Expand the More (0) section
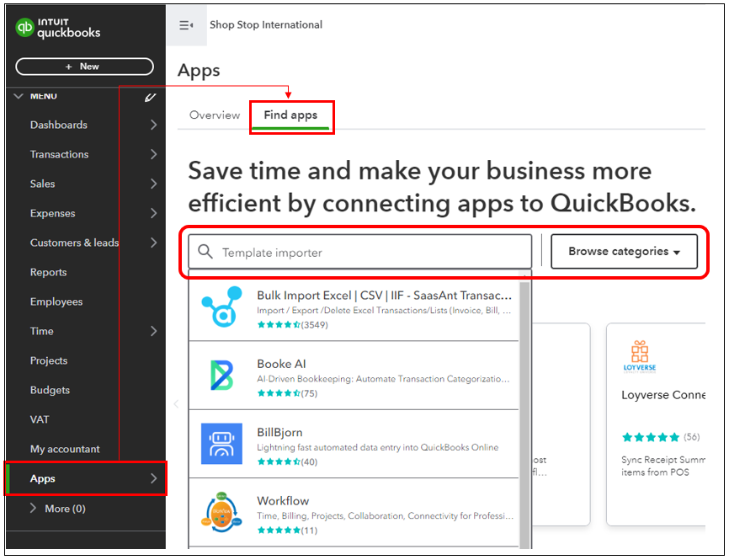This screenshot has width=729, height=560. [x=58, y=509]
